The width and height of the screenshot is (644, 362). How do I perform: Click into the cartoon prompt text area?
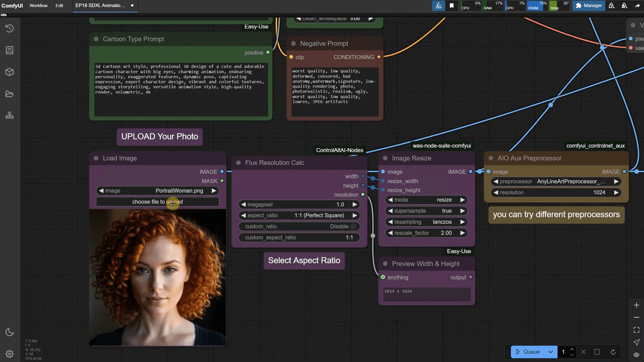pyautogui.click(x=181, y=89)
